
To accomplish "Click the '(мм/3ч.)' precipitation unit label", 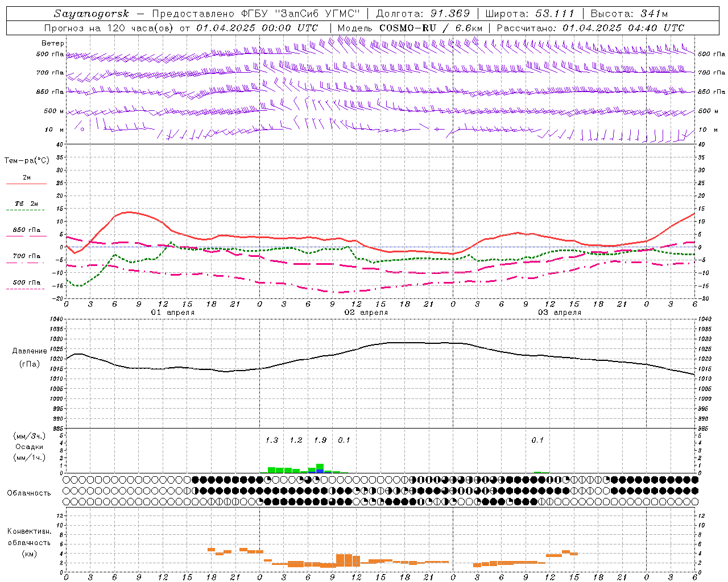I will click(30, 436).
